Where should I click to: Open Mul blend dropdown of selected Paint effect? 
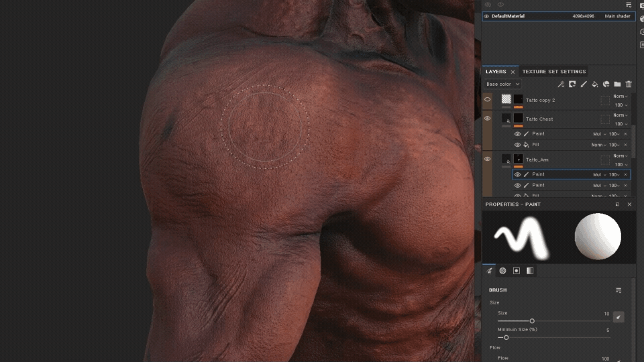pyautogui.click(x=599, y=174)
